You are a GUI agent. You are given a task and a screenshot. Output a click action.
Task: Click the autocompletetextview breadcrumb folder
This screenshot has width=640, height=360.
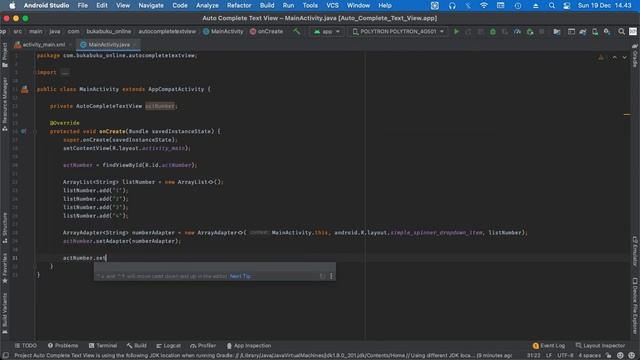pyautogui.click(x=167, y=31)
